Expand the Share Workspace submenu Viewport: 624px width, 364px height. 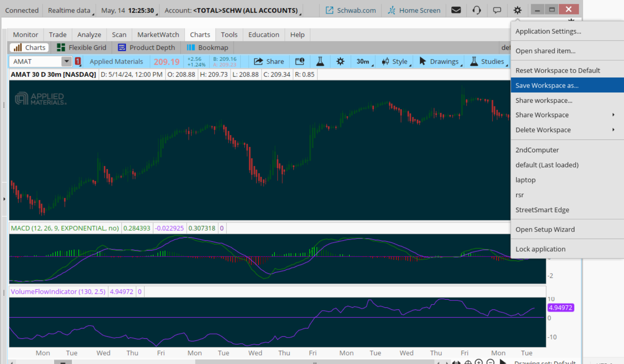click(567, 115)
